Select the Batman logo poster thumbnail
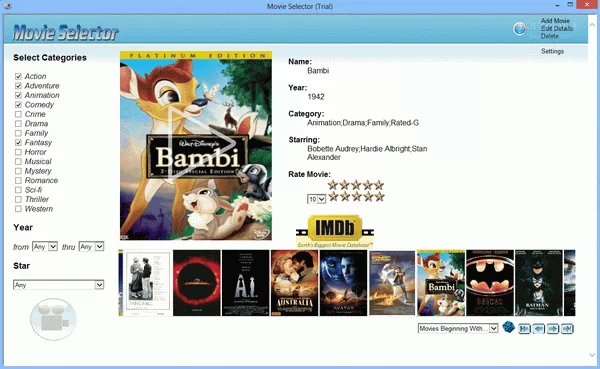Screen dimensions: 600x369 [490, 283]
